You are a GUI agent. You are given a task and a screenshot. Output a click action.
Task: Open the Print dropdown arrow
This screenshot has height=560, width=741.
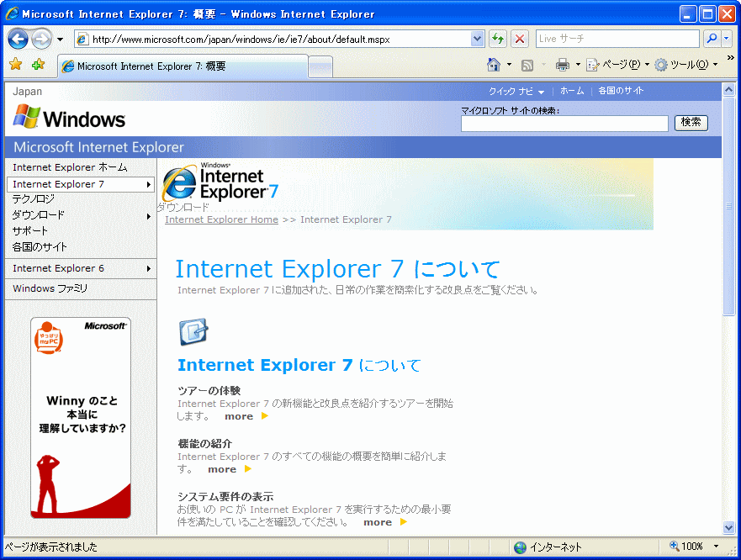[x=578, y=65]
